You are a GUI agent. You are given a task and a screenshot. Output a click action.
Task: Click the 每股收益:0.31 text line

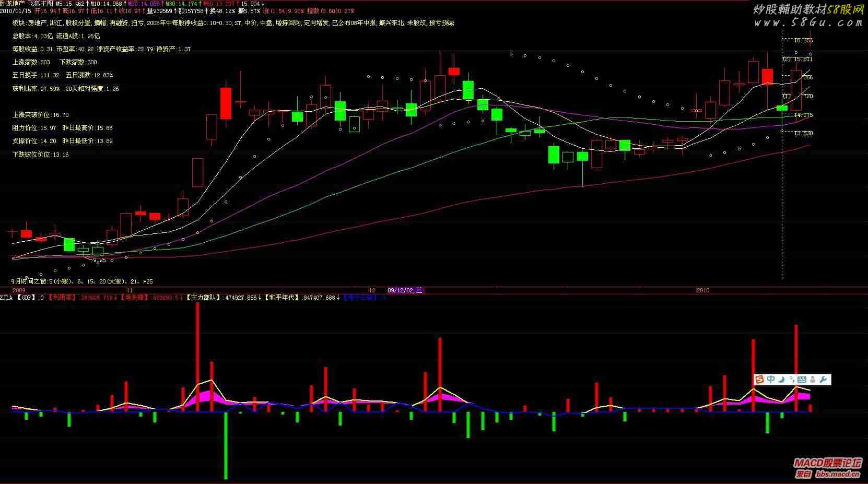point(101,49)
